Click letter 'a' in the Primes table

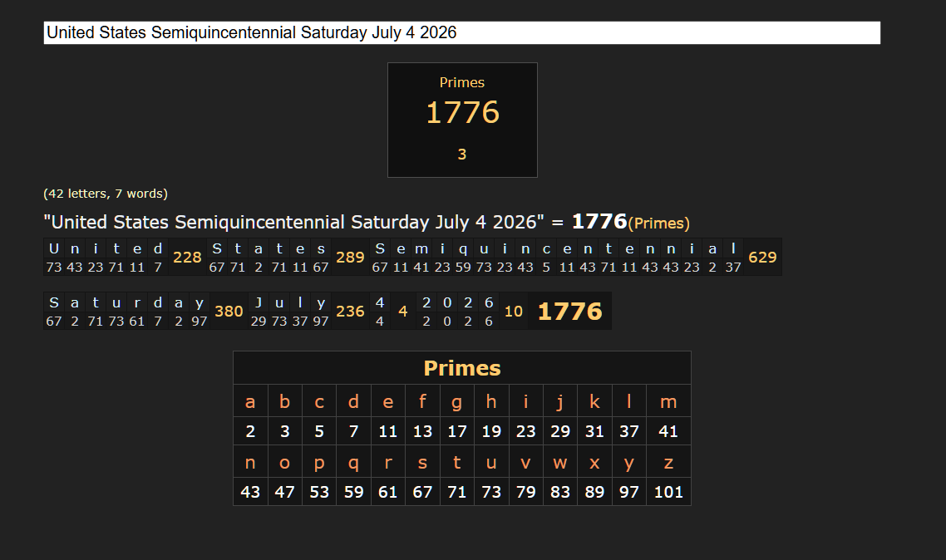pos(249,401)
